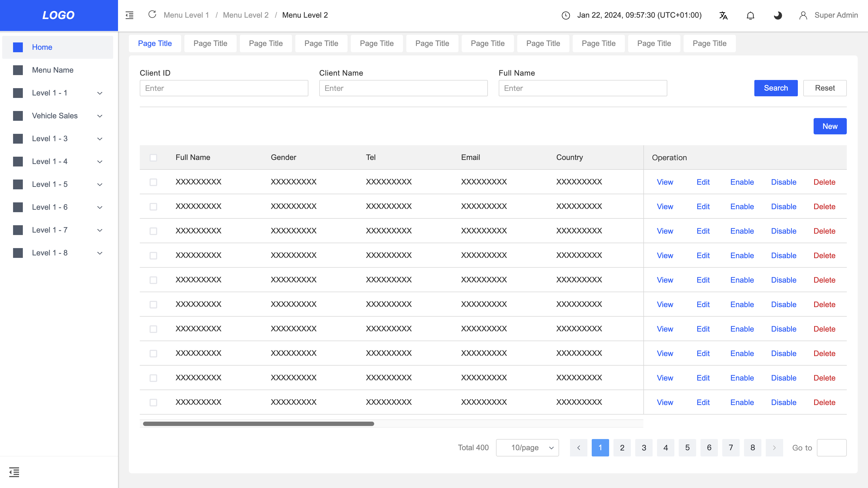Click the Level 1 - 1 square icon

18,93
